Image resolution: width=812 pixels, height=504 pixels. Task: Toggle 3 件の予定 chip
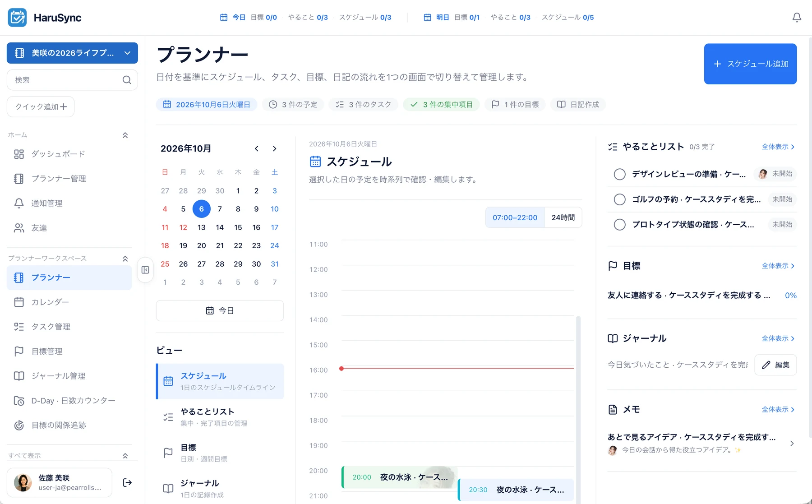click(x=293, y=105)
